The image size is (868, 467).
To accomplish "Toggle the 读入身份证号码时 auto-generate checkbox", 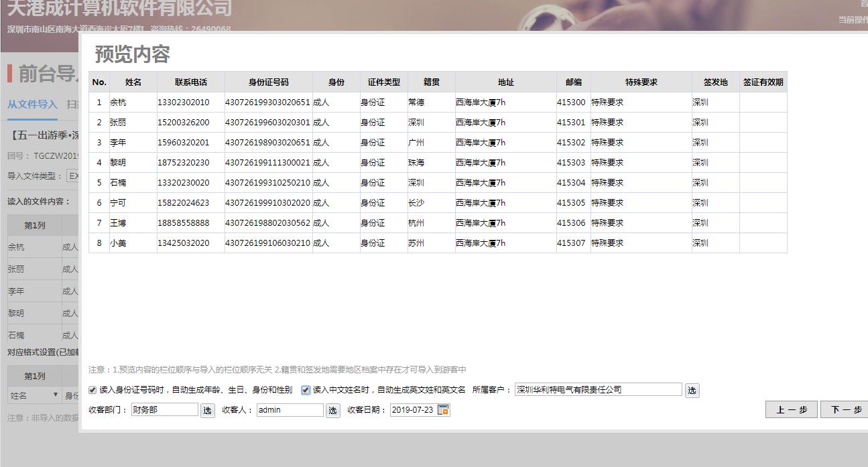I will 92,390.
